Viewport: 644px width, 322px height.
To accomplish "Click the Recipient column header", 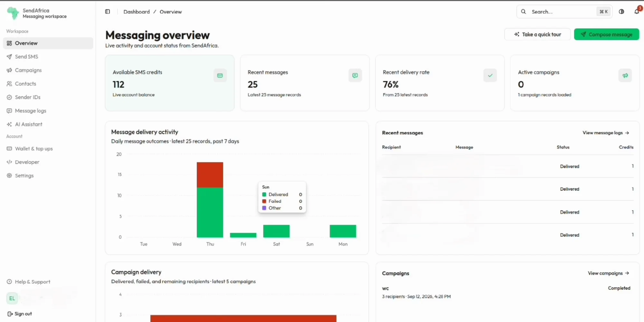I will tap(391, 147).
